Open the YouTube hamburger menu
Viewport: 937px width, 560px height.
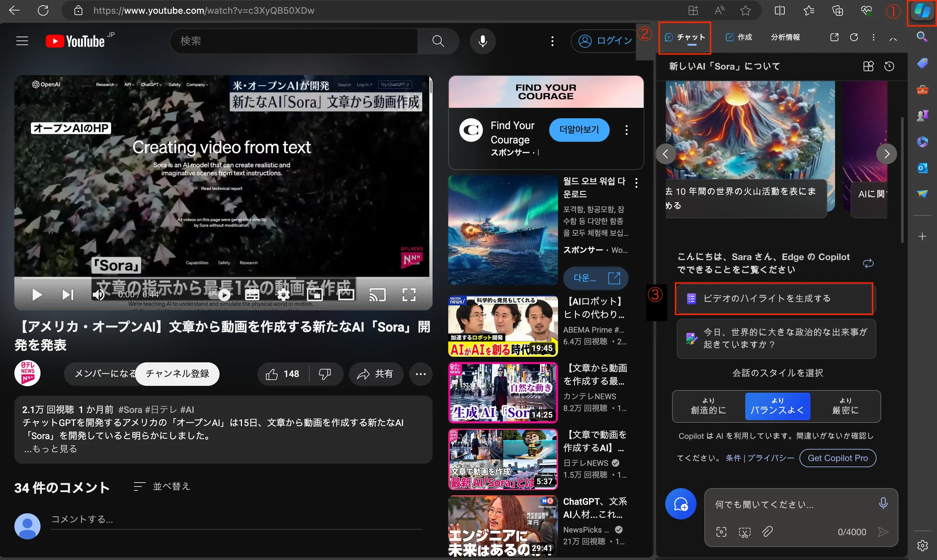[22, 41]
